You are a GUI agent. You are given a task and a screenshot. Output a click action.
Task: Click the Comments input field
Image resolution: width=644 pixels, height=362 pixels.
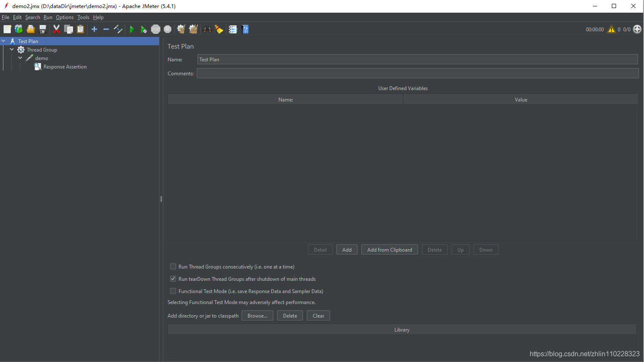pyautogui.click(x=418, y=73)
